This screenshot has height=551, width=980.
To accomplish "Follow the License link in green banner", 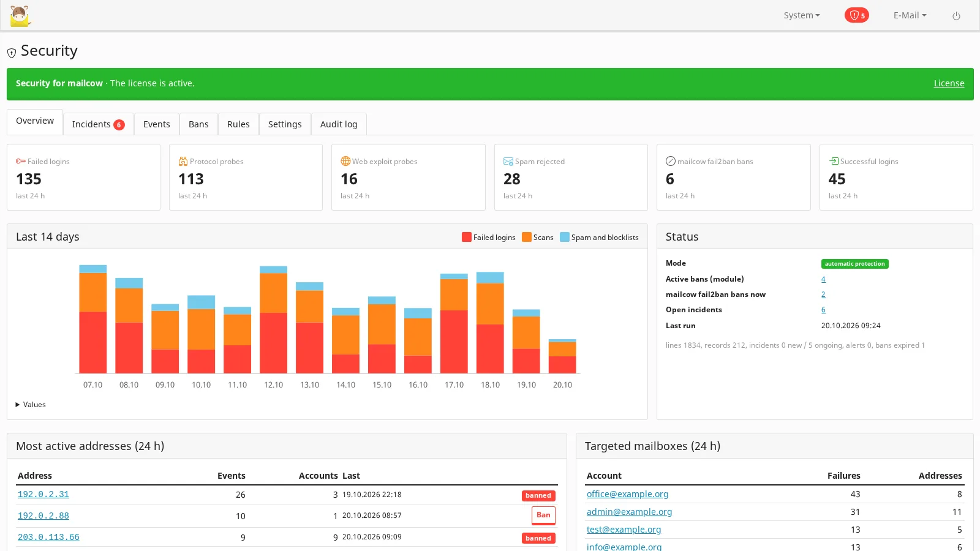I will click(949, 83).
